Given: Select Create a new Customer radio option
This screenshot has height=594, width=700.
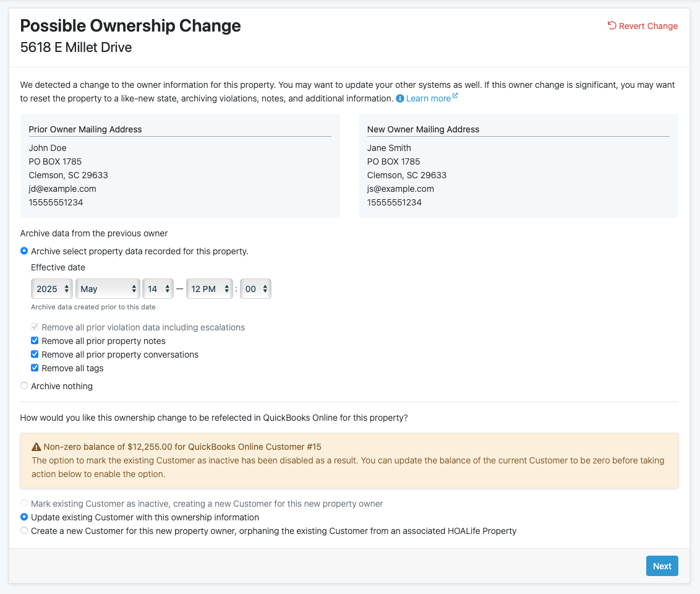Looking at the screenshot, I should pos(24,531).
